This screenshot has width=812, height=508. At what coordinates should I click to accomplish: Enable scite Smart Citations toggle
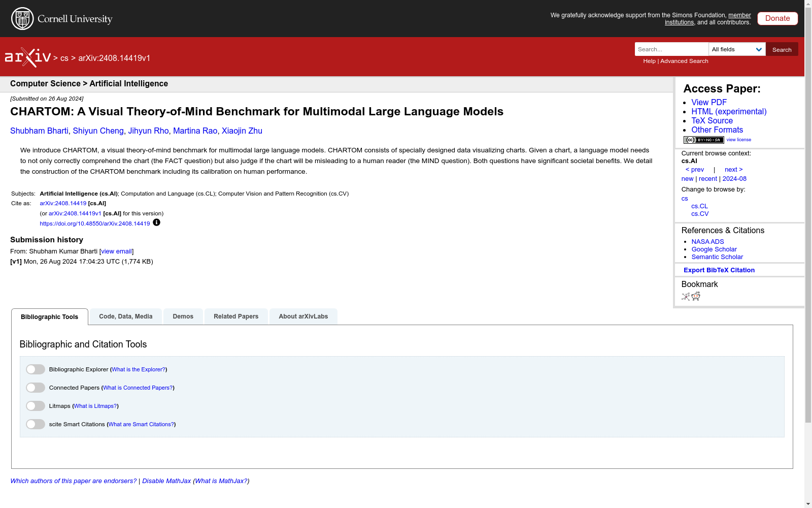click(36, 424)
